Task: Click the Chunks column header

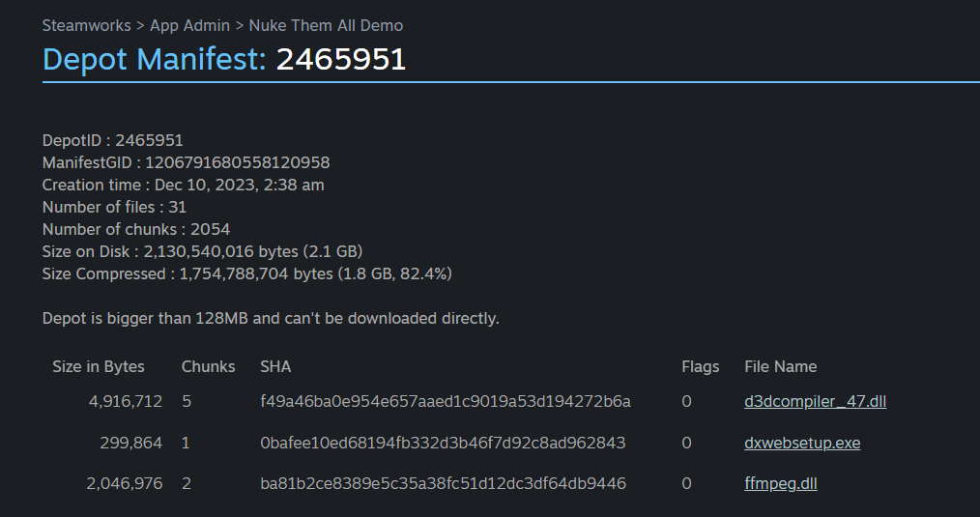Action: 208,366
